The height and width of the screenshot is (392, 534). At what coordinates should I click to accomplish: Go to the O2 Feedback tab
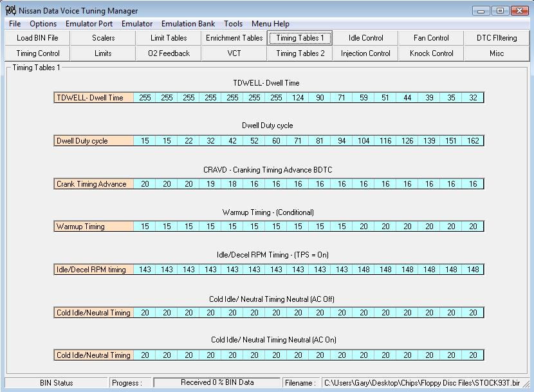169,53
